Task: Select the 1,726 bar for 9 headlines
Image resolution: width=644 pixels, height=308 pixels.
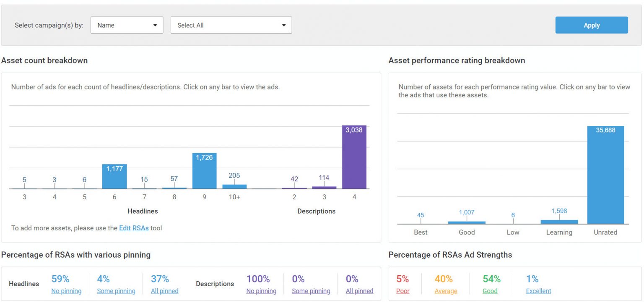Action: coord(204,172)
